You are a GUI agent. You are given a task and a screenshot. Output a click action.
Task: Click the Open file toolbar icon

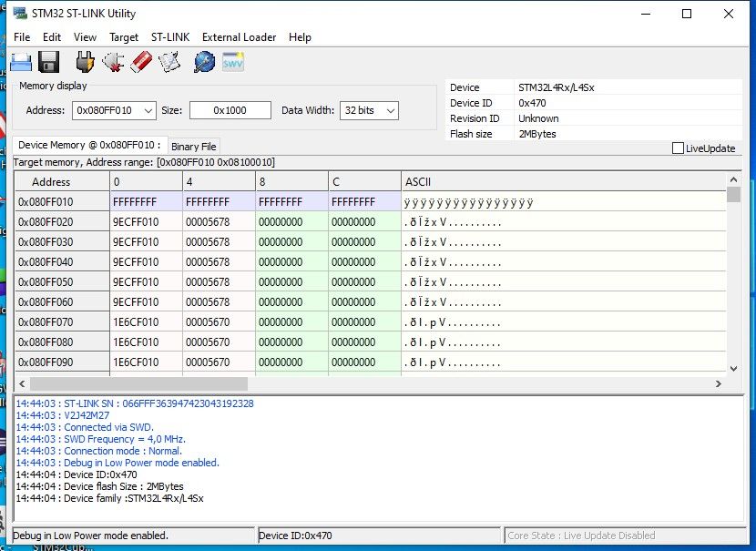click(21, 62)
